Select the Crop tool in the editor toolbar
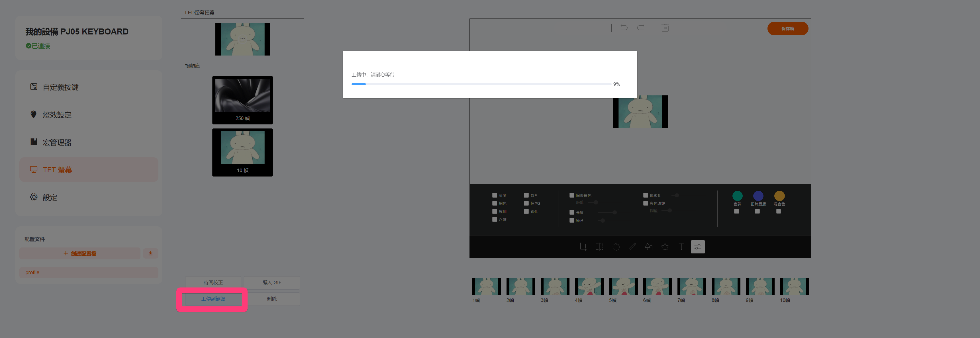 pyautogui.click(x=583, y=247)
